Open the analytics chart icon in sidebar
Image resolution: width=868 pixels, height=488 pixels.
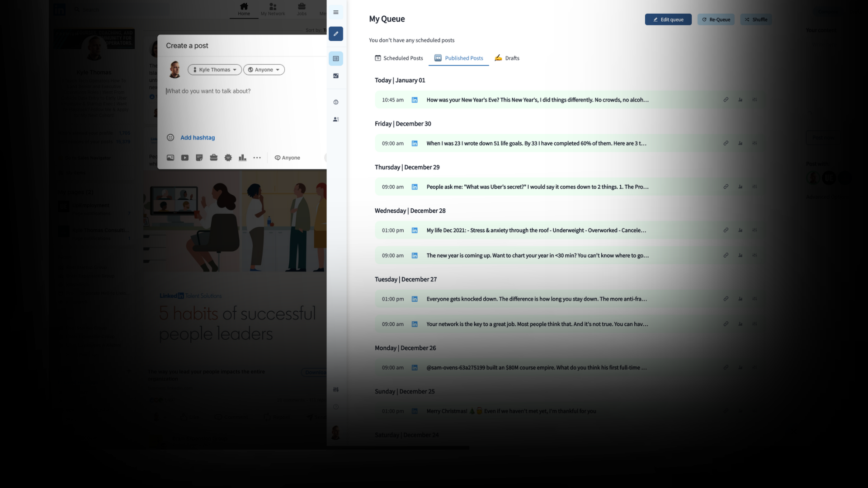pyautogui.click(x=335, y=76)
